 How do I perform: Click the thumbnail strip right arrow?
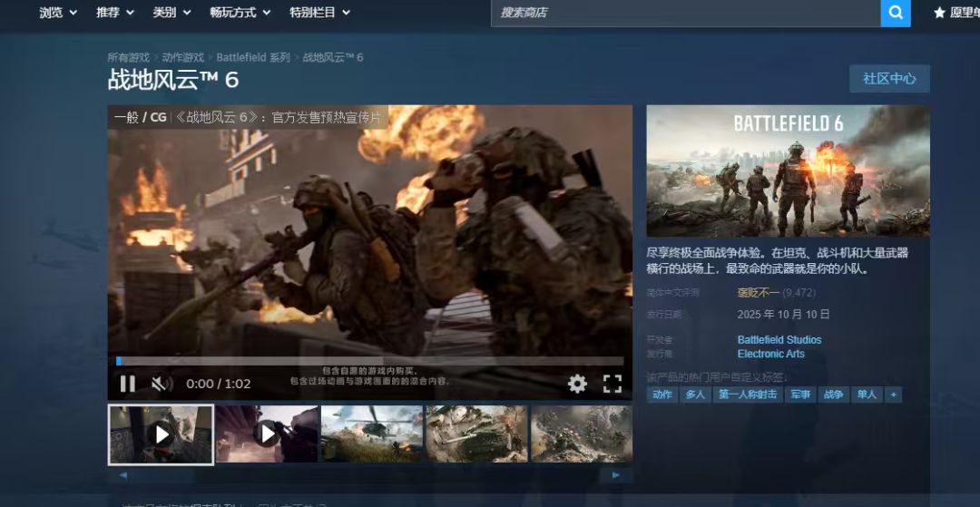(616, 476)
